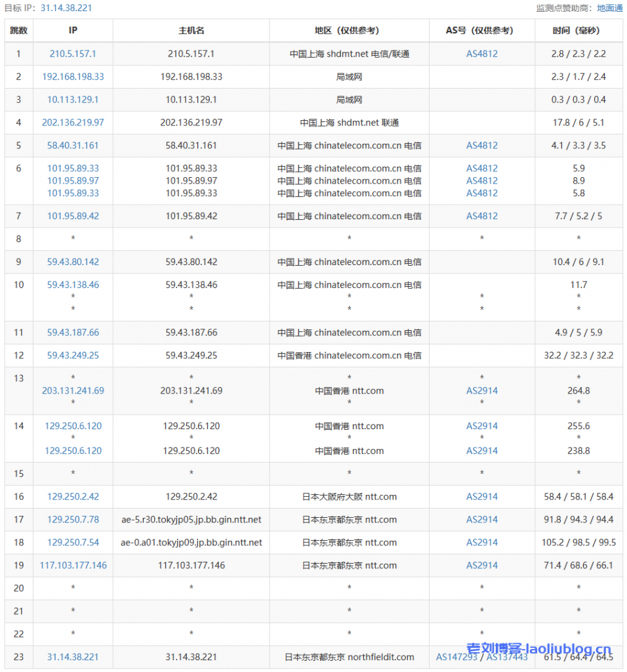Click AS2914 link in hop 19 row
The image size is (627, 672).
[x=481, y=566]
